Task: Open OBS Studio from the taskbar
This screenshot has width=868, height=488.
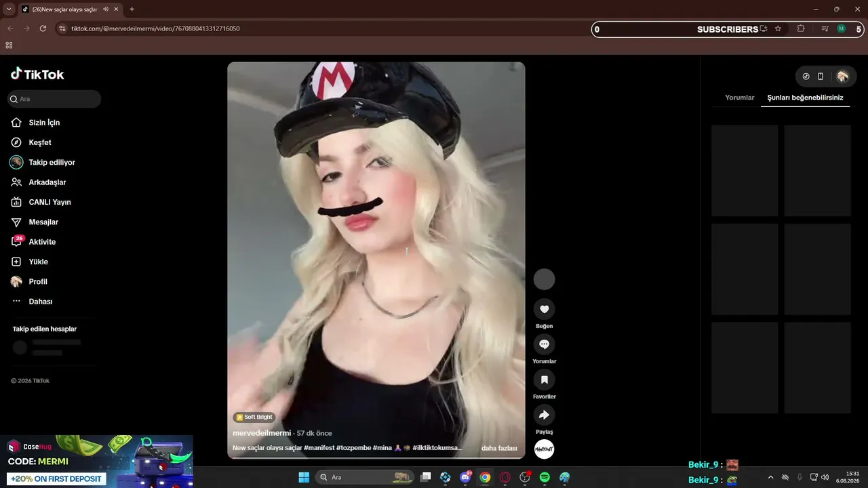Action: 524,477
